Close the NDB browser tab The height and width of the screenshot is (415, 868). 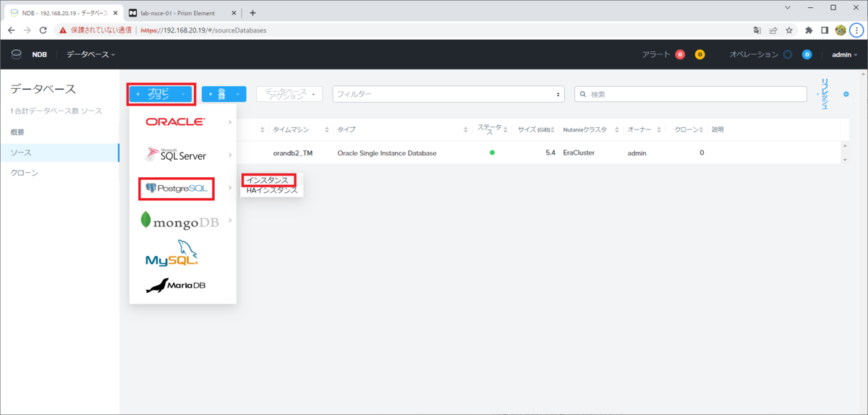(x=114, y=13)
